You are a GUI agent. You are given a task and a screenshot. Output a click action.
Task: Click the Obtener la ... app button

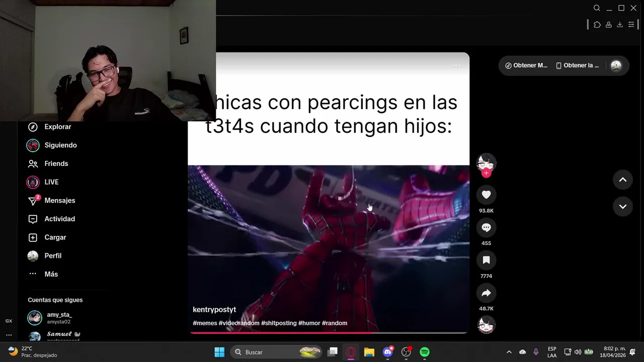tap(578, 65)
